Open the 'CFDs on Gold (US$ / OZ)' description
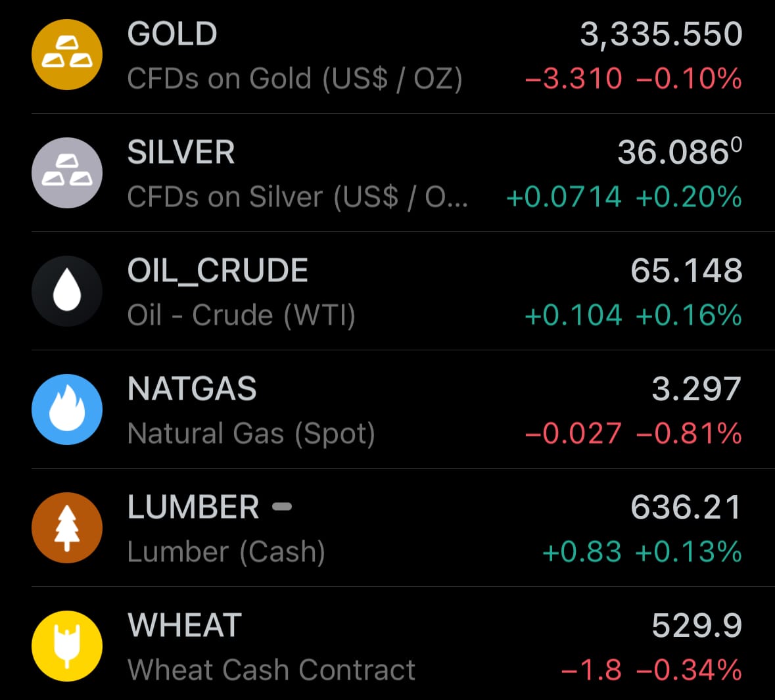Viewport: 775px width, 700px height. pos(294,79)
